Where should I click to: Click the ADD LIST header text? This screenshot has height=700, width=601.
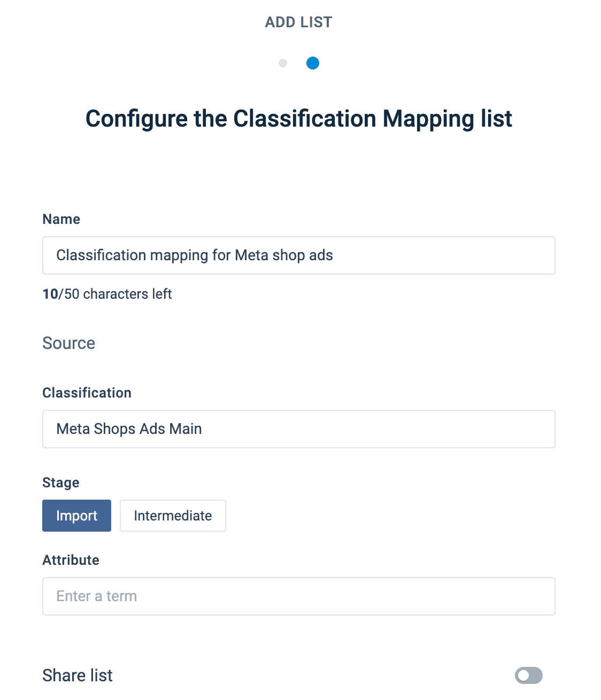298,22
